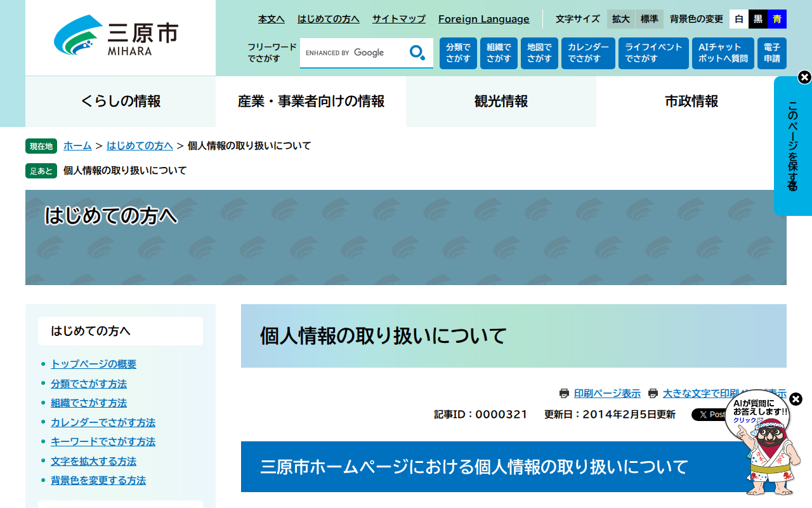The image size is (812, 508).
Task: Open the くらしの情報 tab
Action: (121, 102)
